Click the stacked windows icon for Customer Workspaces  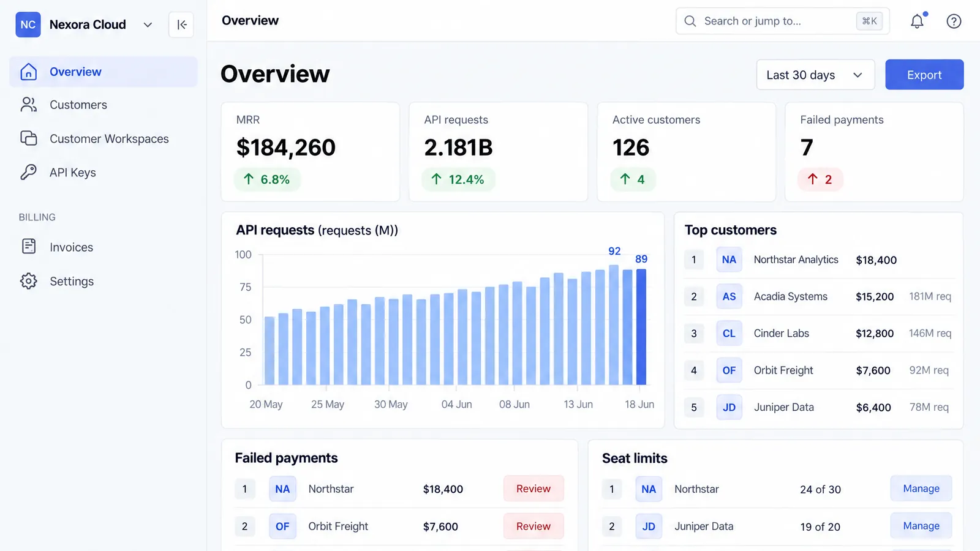click(x=29, y=138)
